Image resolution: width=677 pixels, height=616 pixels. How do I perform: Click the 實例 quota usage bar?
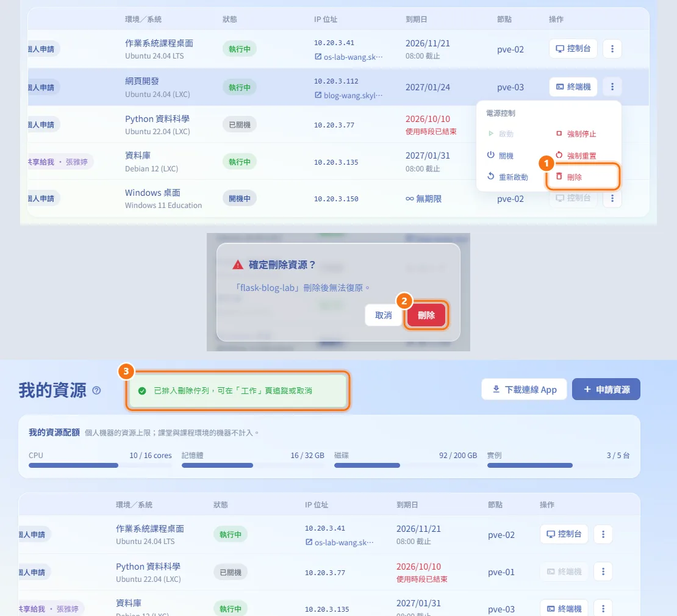559,465
